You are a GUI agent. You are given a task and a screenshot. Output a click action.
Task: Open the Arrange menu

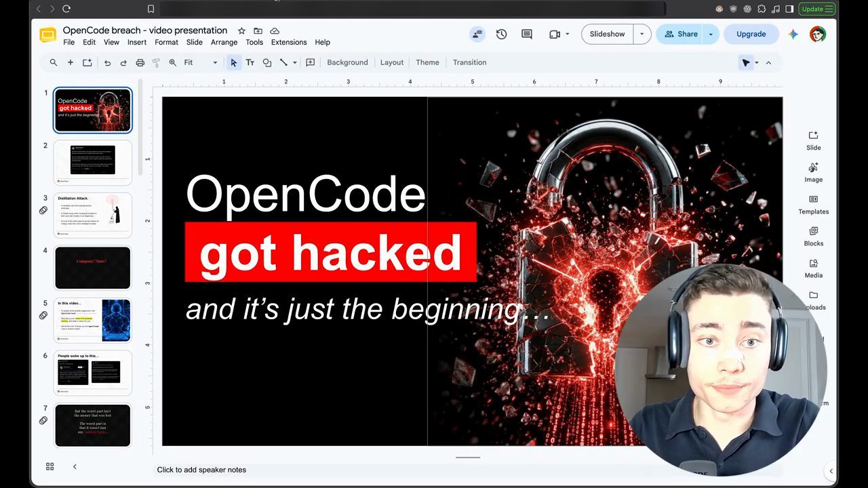click(x=224, y=42)
